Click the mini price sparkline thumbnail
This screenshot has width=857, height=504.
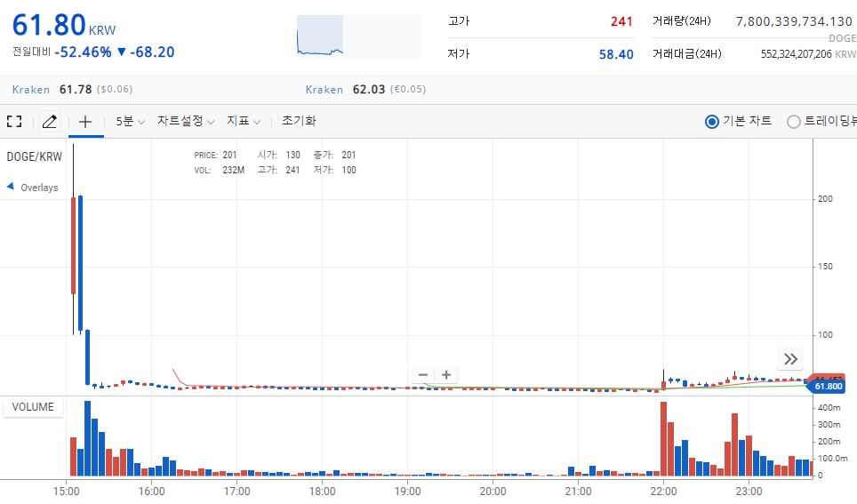pos(358,37)
